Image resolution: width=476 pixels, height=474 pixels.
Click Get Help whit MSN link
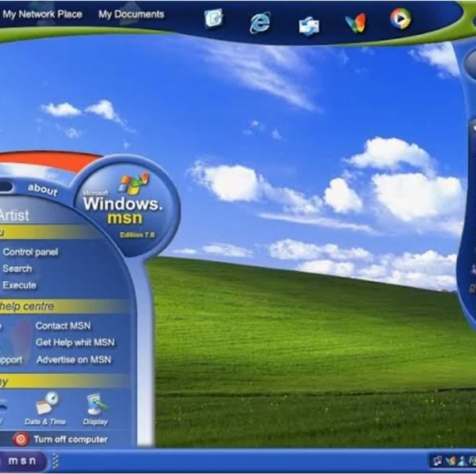75,342
